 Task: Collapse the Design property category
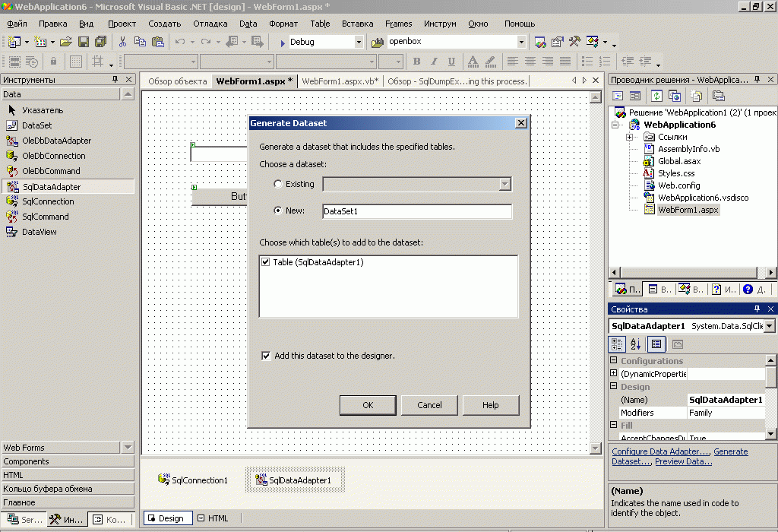pos(614,386)
